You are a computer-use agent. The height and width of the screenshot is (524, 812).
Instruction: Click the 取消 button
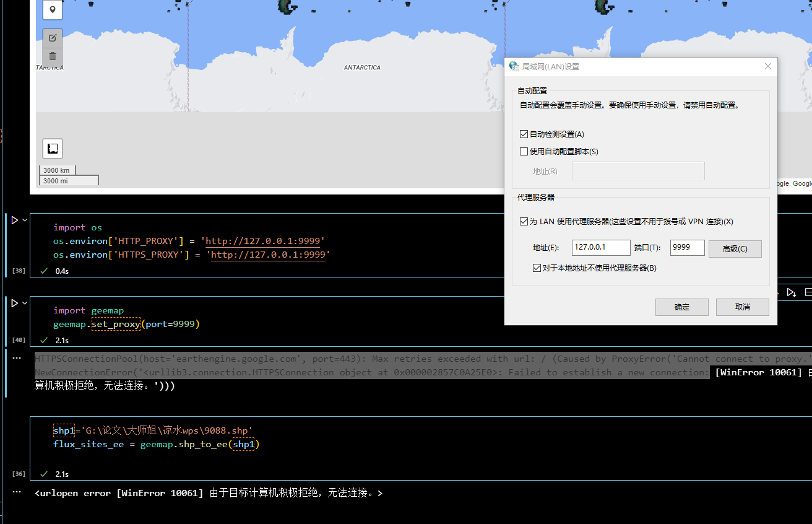[x=742, y=307]
